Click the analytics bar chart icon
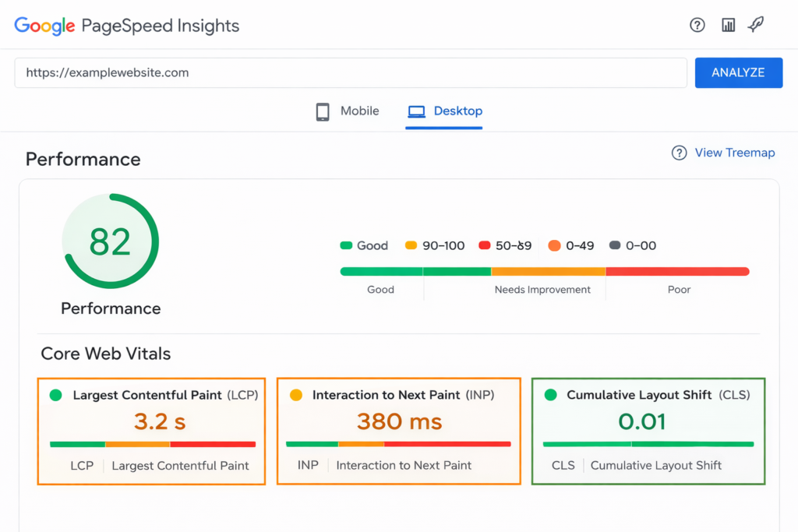 (x=727, y=24)
